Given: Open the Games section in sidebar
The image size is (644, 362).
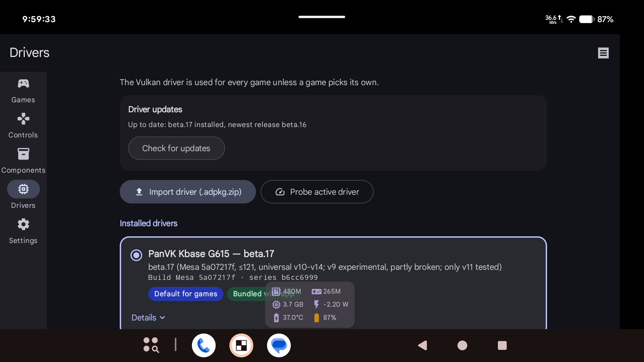Looking at the screenshot, I should click(x=23, y=90).
